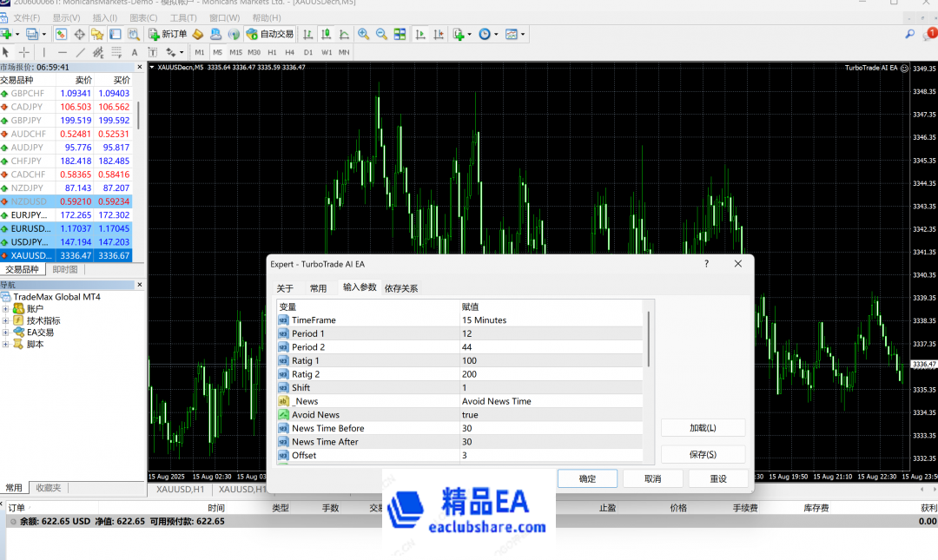Viewport: 938px width, 560px height.
Task: Select XAUUSD row in market watch
Action: [x=66, y=255]
